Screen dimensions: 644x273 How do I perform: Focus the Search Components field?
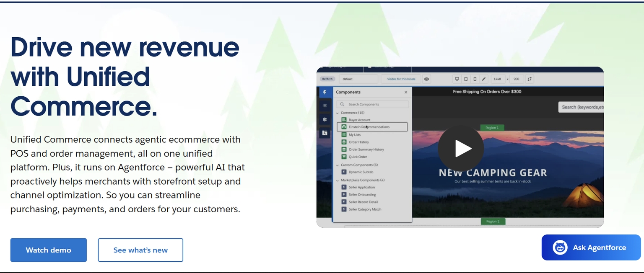[373, 104]
